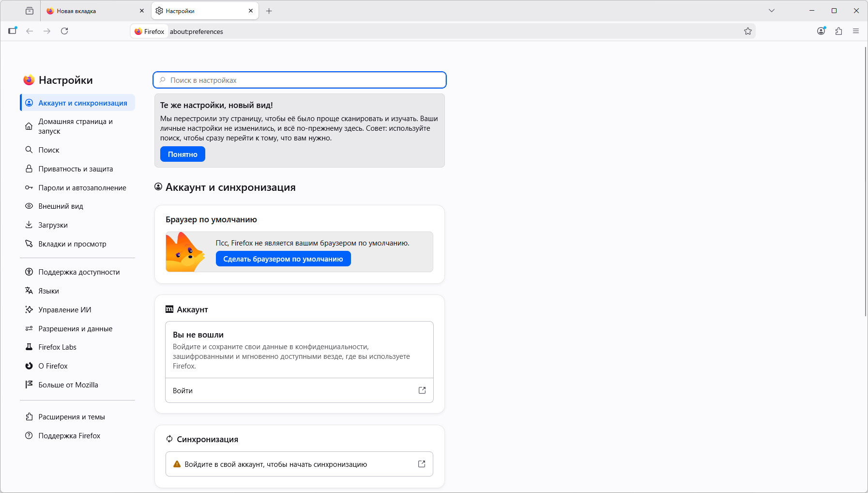The height and width of the screenshot is (493, 868).
Task: Open "Внешний вид" settings
Action: click(x=77, y=206)
